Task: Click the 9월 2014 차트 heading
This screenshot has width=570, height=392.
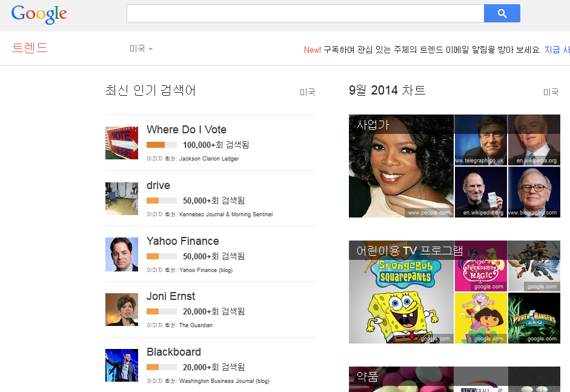Action: 387,90
